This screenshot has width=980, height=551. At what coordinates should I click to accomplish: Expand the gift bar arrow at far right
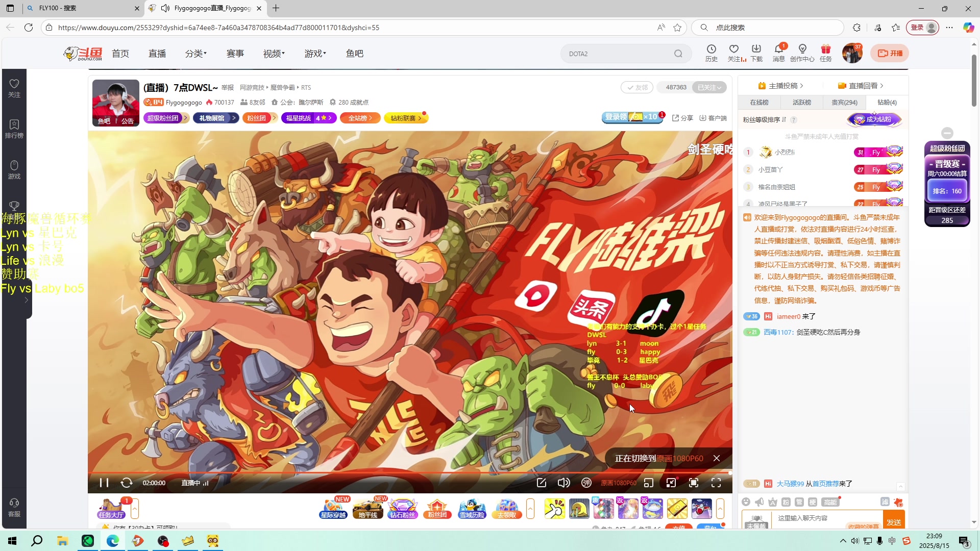[x=720, y=509]
